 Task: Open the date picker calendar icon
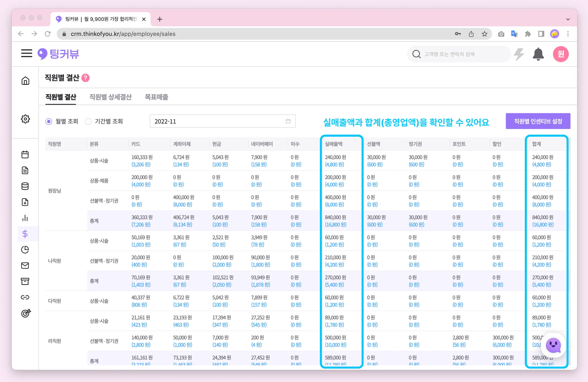pos(288,121)
